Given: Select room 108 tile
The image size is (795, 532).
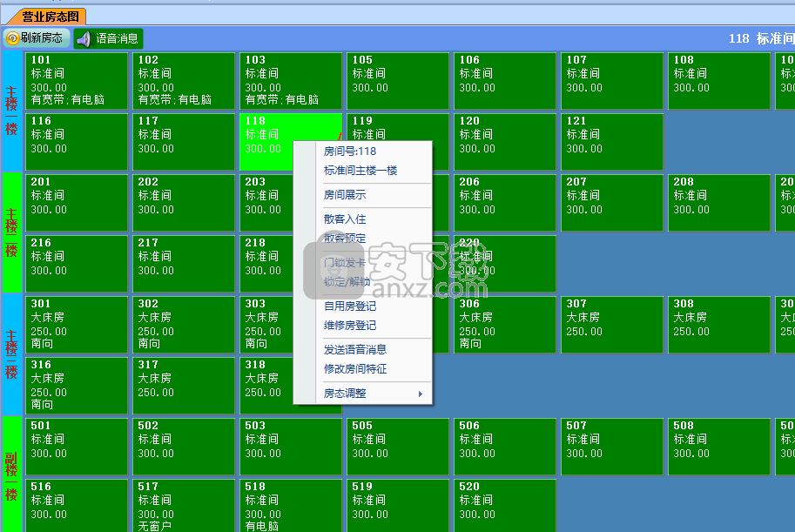Looking at the screenshot, I should 719,81.
